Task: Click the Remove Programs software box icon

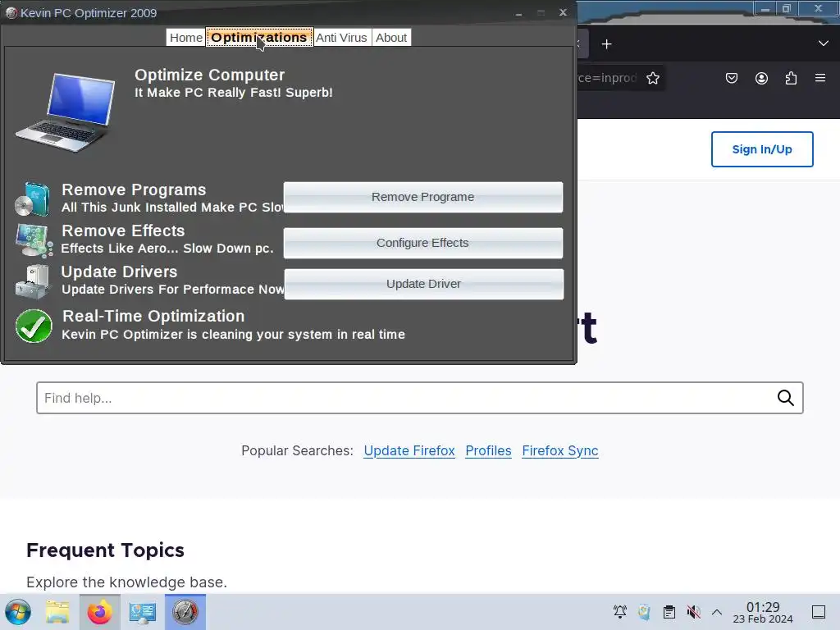Action: pos(33,199)
